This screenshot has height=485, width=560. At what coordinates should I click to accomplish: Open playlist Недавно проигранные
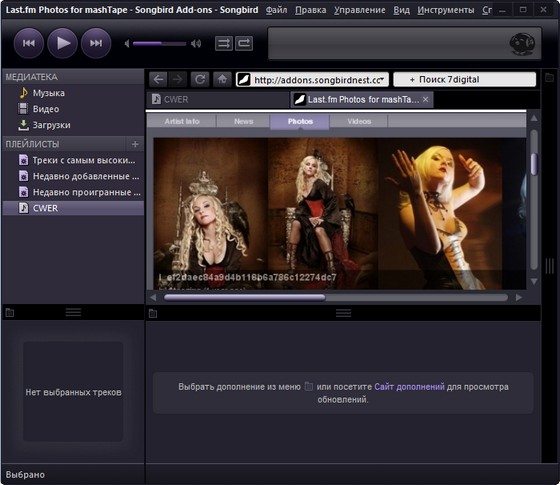[73, 192]
